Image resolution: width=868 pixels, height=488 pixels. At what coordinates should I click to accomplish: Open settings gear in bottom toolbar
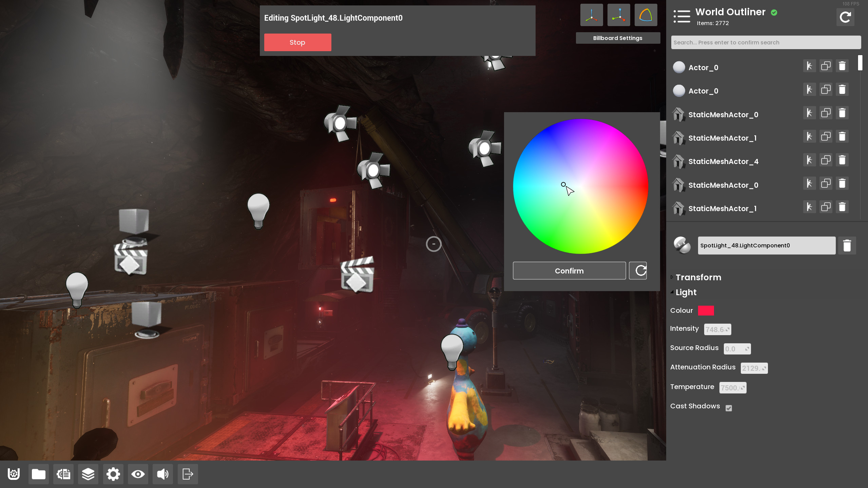pyautogui.click(x=113, y=474)
